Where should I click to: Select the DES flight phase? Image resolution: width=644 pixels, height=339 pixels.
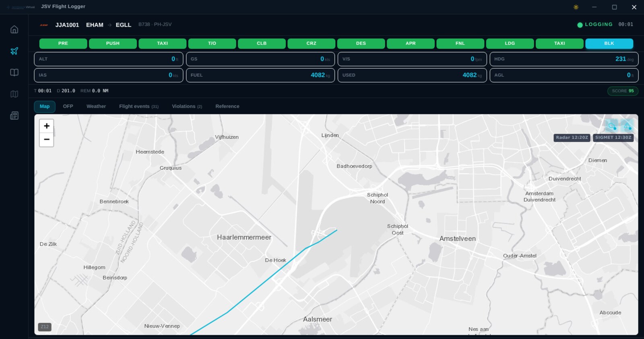pos(361,44)
